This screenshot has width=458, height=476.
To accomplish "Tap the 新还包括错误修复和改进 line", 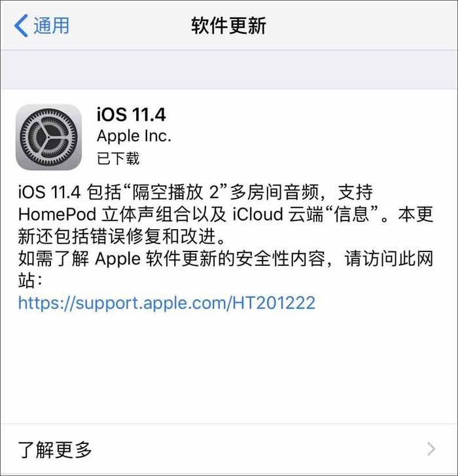I will [x=122, y=236].
